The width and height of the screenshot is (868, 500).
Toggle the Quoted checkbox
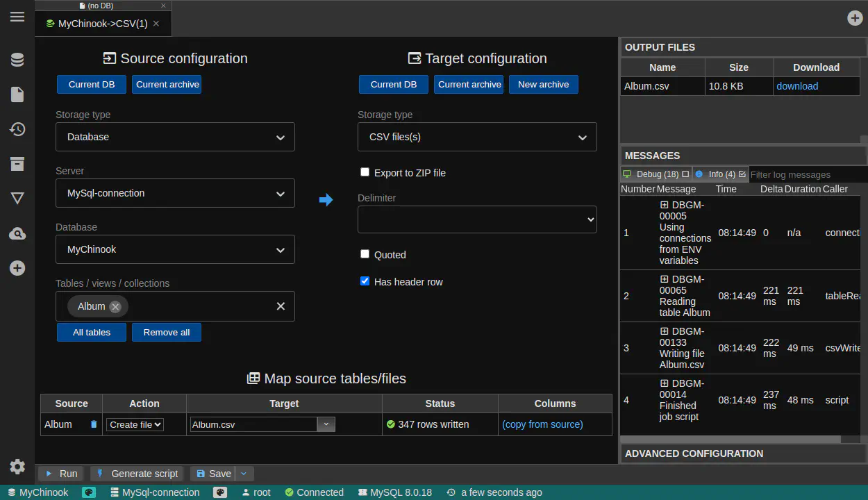(x=365, y=254)
